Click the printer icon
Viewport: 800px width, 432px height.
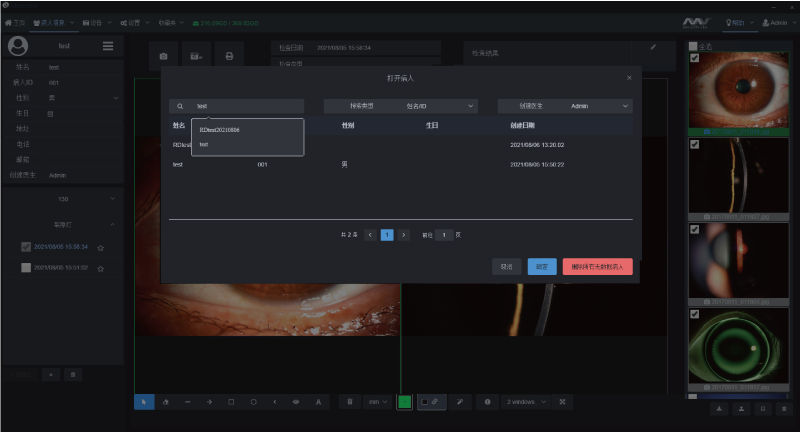(229, 56)
